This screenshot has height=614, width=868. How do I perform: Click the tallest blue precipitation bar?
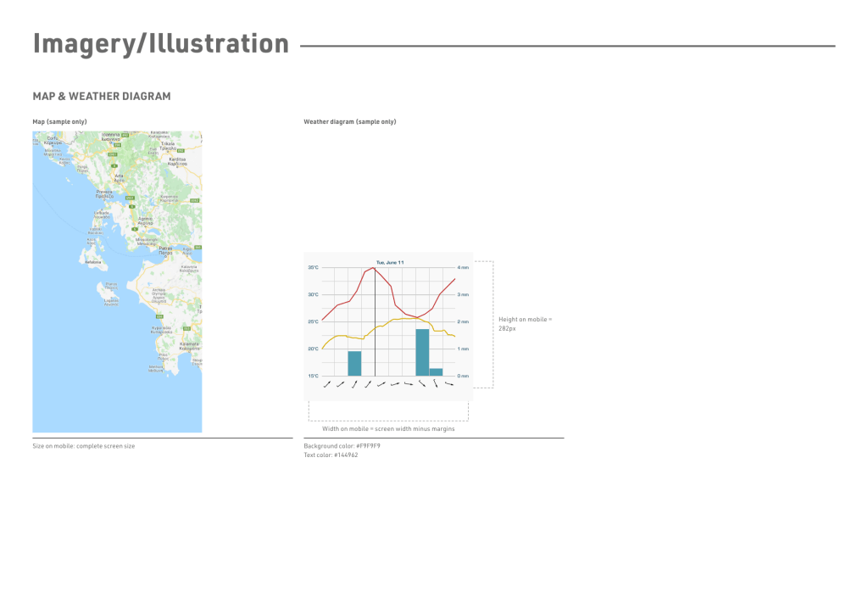(x=422, y=352)
